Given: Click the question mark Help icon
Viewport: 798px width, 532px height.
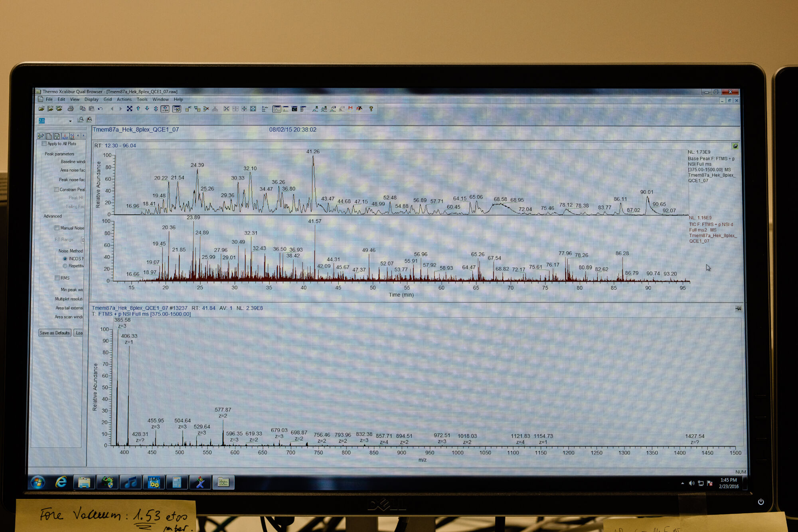Looking at the screenshot, I should click(371, 109).
